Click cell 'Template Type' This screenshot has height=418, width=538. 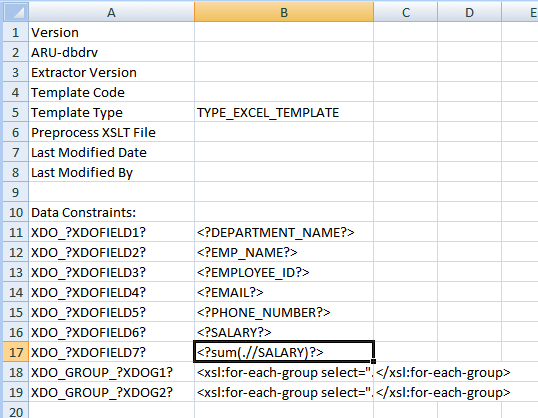pyautogui.click(x=112, y=112)
